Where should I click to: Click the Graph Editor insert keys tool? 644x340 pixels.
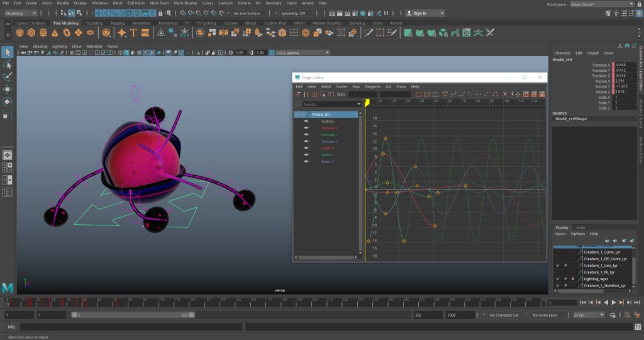306,94
